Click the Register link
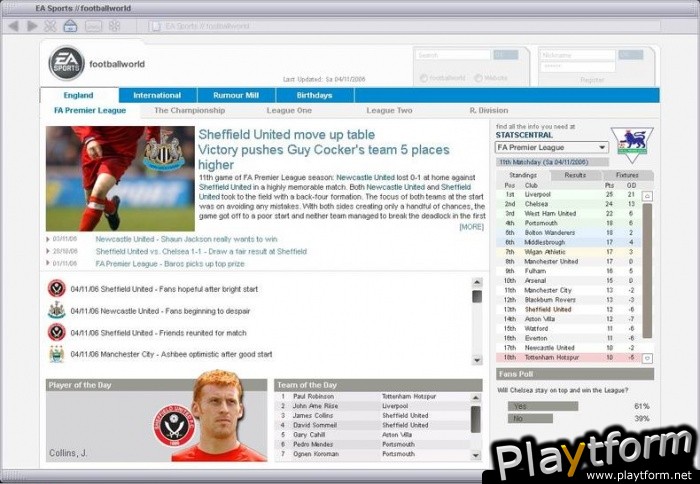 [592, 80]
